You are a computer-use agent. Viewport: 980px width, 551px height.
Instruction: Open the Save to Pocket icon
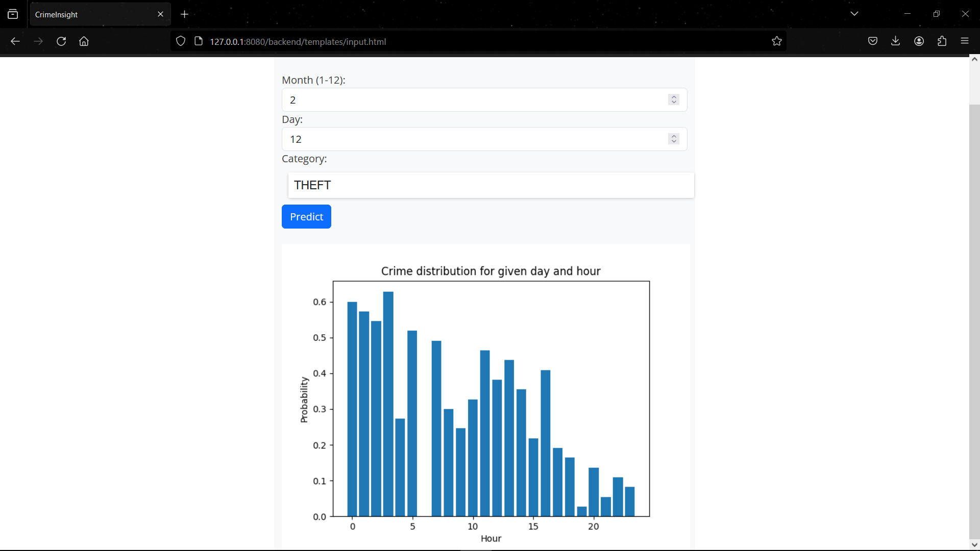pos(873,41)
